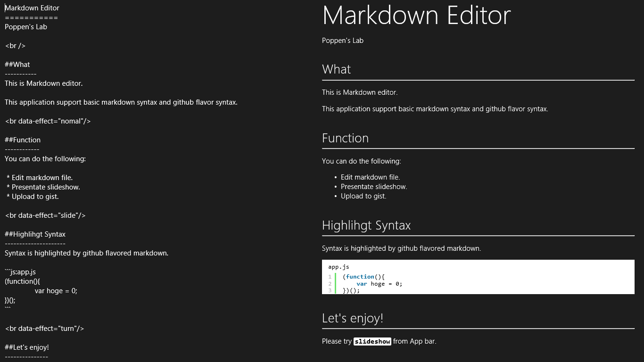The height and width of the screenshot is (362, 644).
Task: Click '* Presentate slideshow.' source line
Action: point(43,187)
